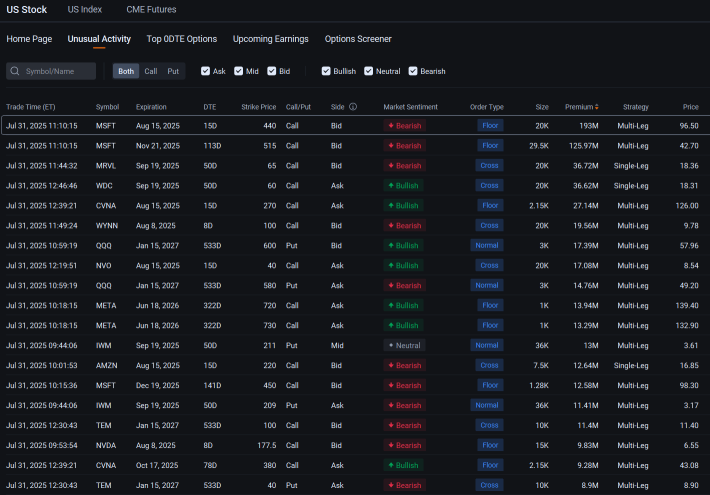The height and width of the screenshot is (495, 710).
Task: Click the WDC symbol cell
Action: point(104,186)
